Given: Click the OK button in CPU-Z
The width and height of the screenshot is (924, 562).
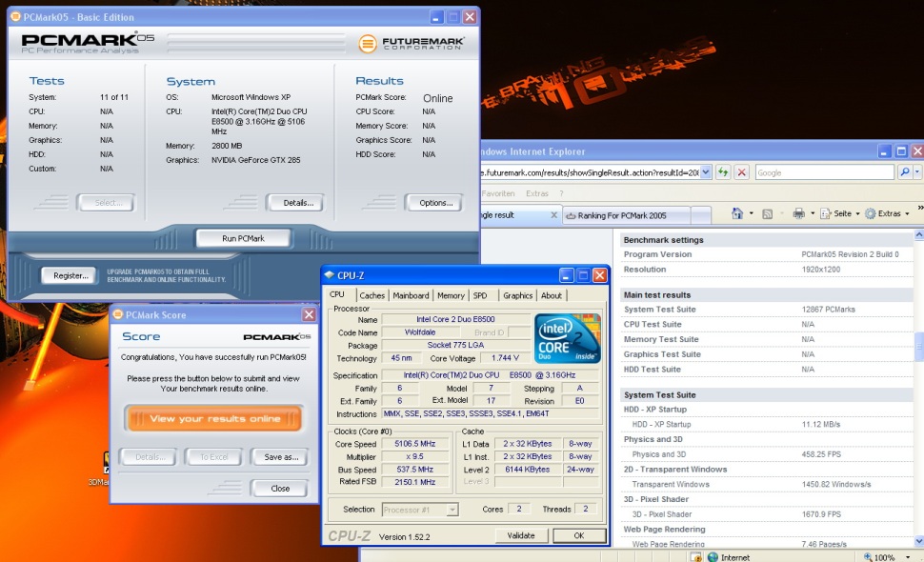Looking at the screenshot, I should [x=578, y=535].
